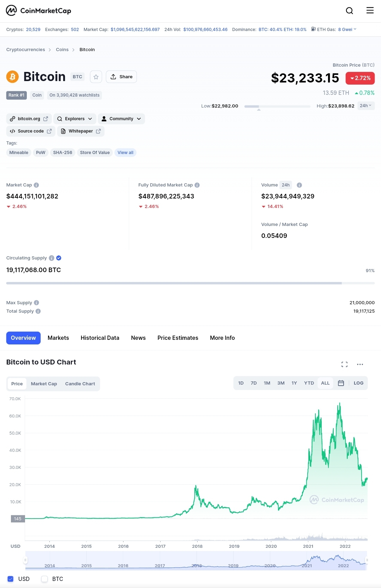Open the search magnifier icon

(349, 11)
